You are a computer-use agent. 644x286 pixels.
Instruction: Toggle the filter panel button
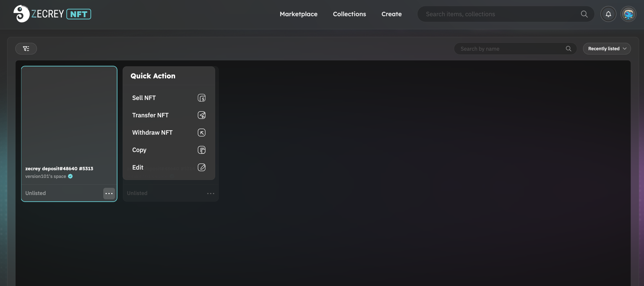pyautogui.click(x=26, y=49)
